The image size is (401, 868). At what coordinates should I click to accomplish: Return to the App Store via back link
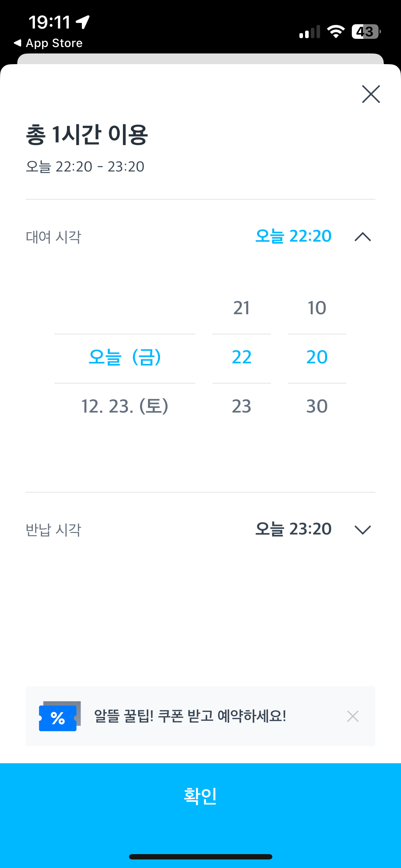coord(48,43)
